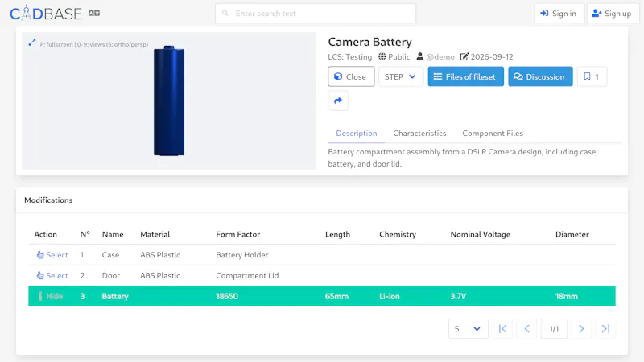The height and width of the screenshot is (362, 644).
Task: Switch to the Component Files tab
Action: [493, 133]
